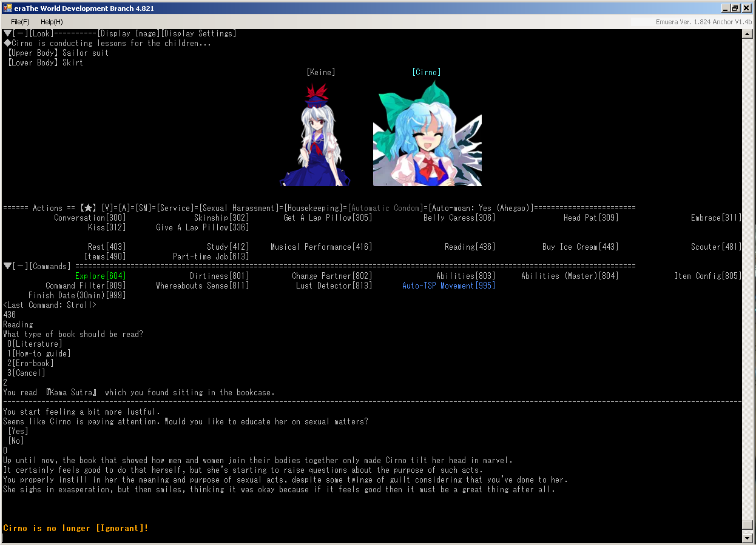756x545 pixels.
Task: Click the eraThe World app icon in title bar
Action: pyautogui.click(x=8, y=8)
